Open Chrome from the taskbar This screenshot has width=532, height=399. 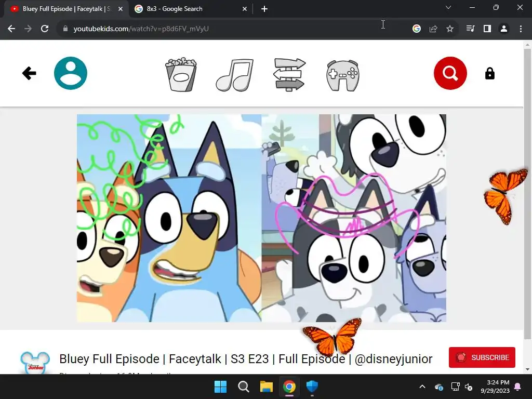[289, 387]
